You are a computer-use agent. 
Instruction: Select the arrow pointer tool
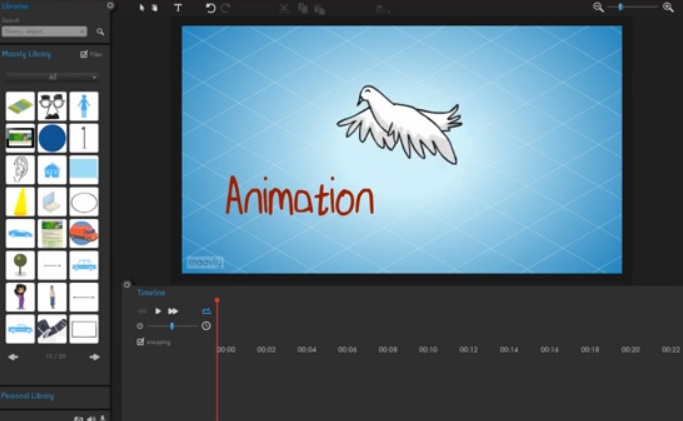[141, 7]
